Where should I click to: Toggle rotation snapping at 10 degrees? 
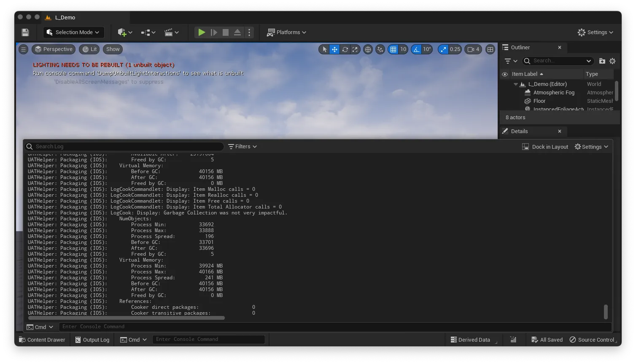tap(416, 49)
